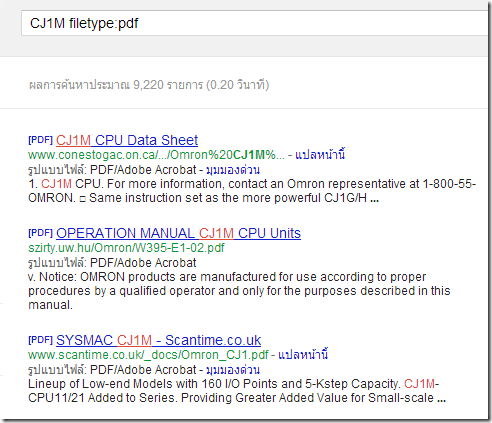
Task: Open OPERATION MANUAL CJ1M CPU Units link
Action: click(x=178, y=233)
